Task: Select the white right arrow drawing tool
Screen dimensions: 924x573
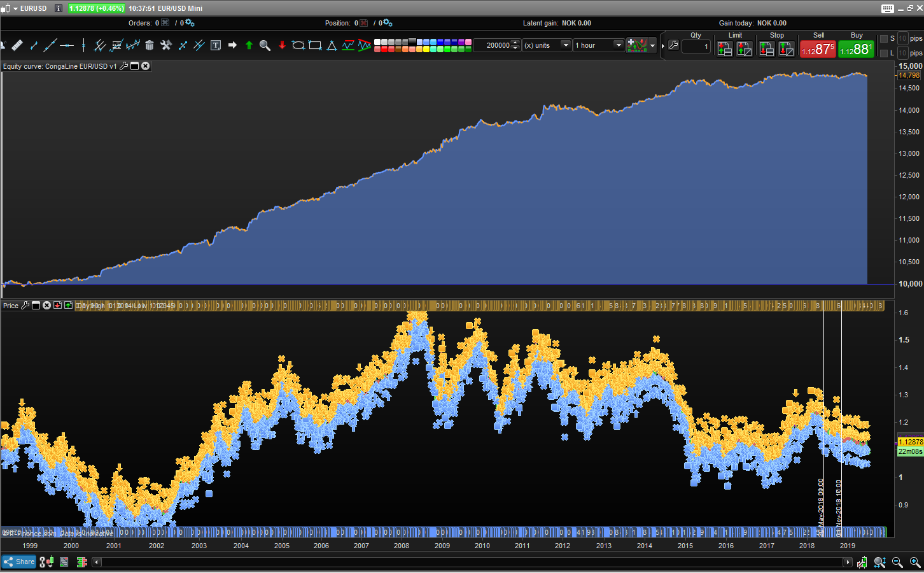Action: (x=232, y=45)
